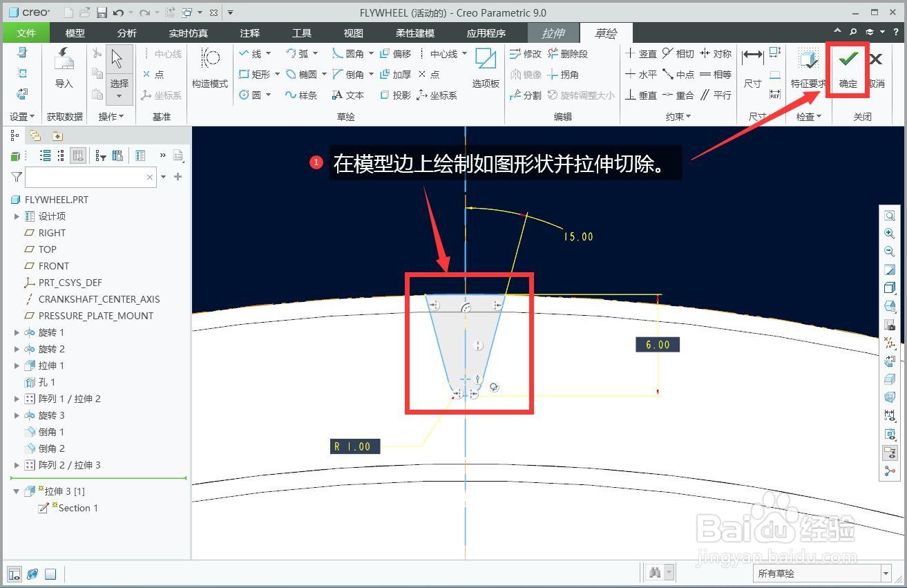Select the Circle (圆) sketch tool
The image size is (907, 588).
pos(250,95)
